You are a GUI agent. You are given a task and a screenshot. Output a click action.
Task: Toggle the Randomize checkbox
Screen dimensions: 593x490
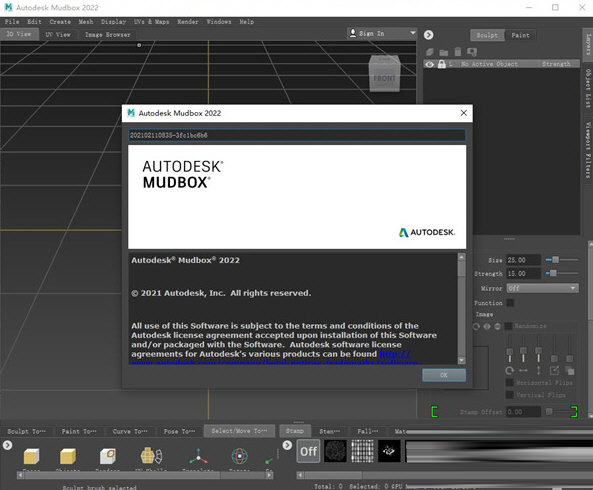tap(509, 326)
